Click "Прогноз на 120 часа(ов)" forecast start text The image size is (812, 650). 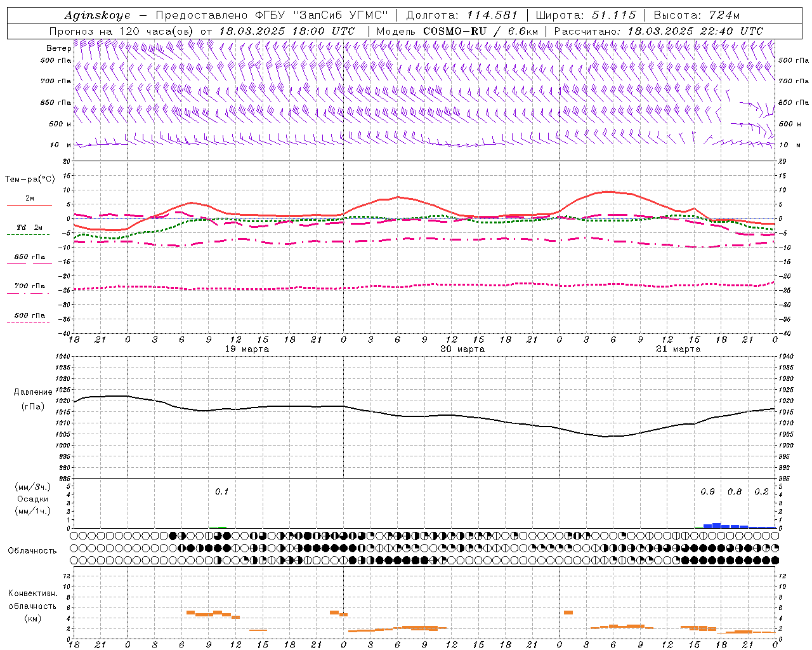point(122,31)
